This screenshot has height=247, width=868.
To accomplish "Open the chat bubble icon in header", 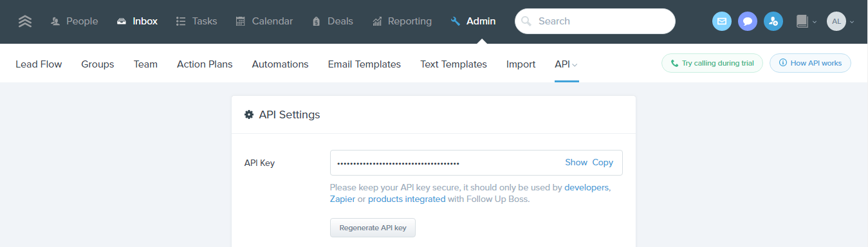I will [748, 21].
